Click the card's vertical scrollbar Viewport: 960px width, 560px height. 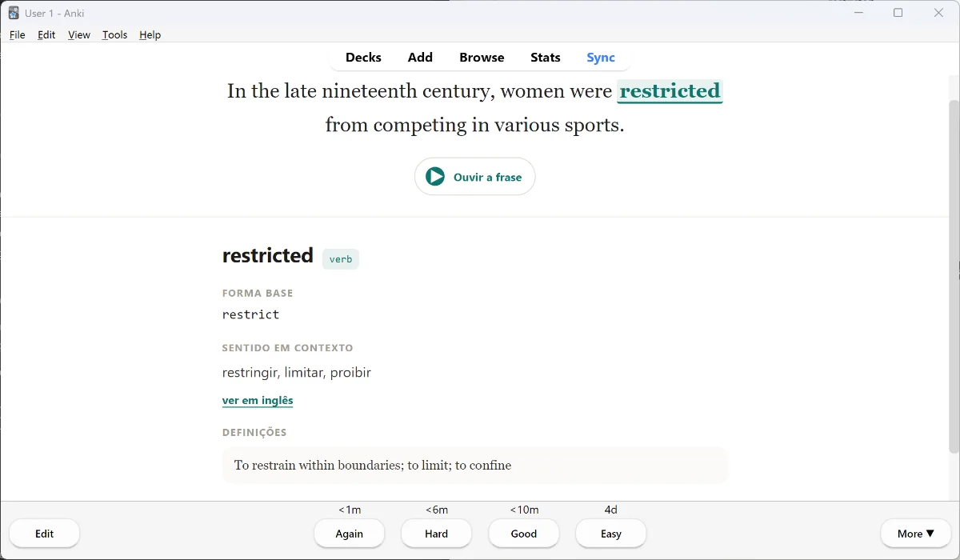(954, 276)
